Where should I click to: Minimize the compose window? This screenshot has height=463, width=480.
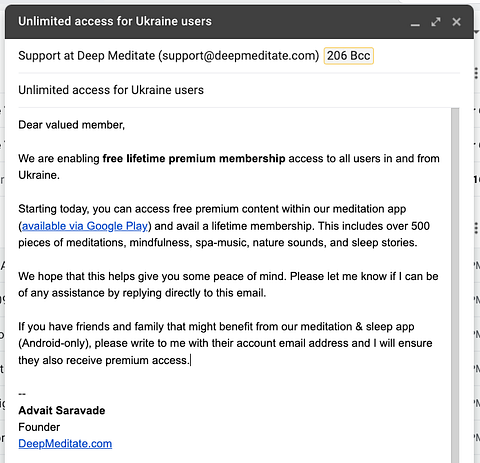[x=415, y=23]
